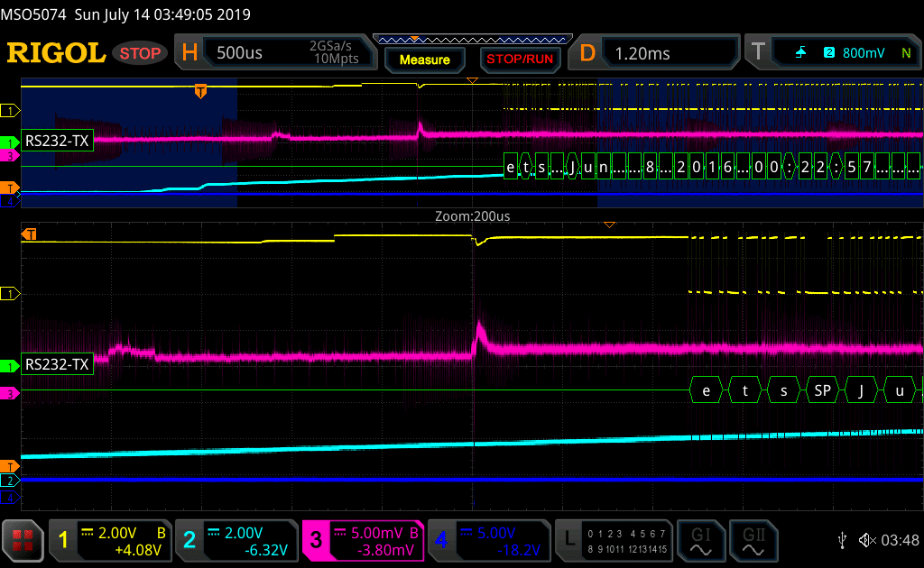The image size is (924, 568).
Task: Toggle channel 4 blue 5.00V panel
Action: click(488, 540)
